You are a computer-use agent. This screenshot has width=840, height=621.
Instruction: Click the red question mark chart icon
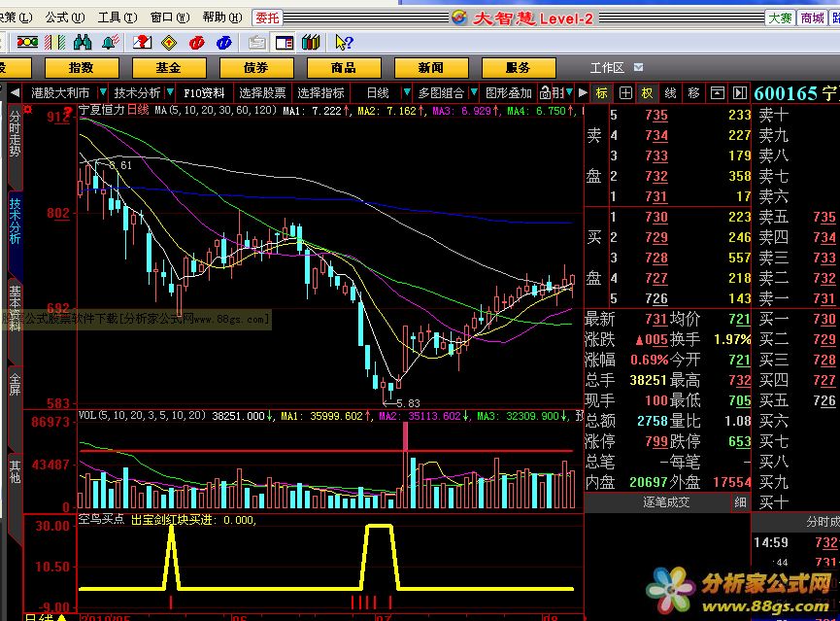pos(142,43)
